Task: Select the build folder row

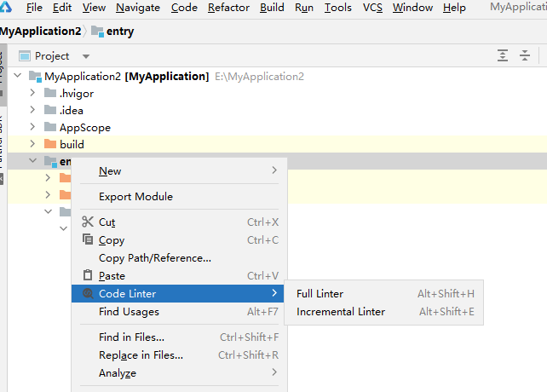Action: tap(277, 144)
